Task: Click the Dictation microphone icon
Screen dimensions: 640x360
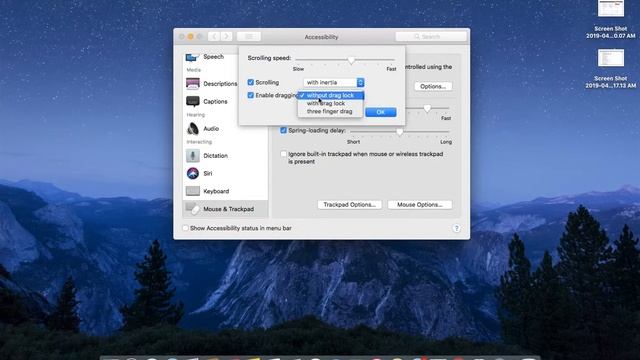Action: point(193,156)
